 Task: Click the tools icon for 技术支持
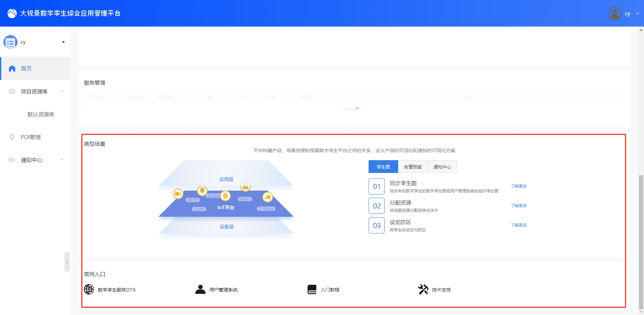pos(423,289)
